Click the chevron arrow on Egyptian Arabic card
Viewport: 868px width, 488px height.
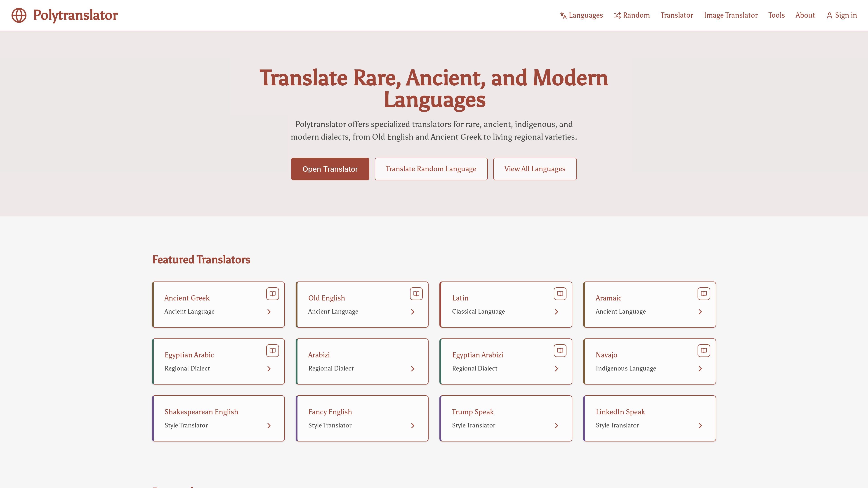click(x=269, y=369)
